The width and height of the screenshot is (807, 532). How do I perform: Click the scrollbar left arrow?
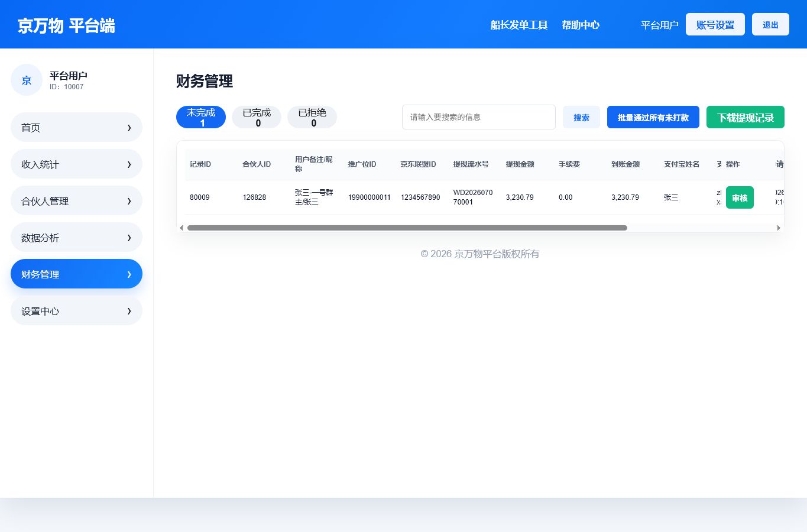[181, 228]
